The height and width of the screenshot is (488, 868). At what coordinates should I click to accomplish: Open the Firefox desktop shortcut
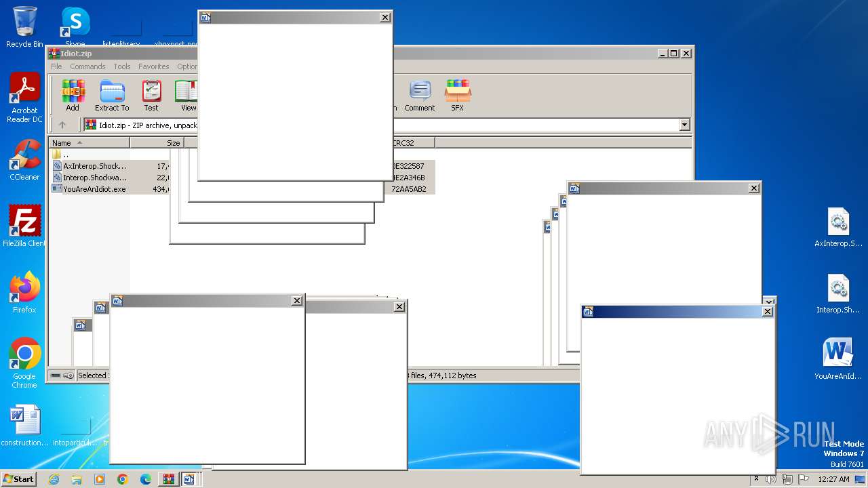coord(24,293)
